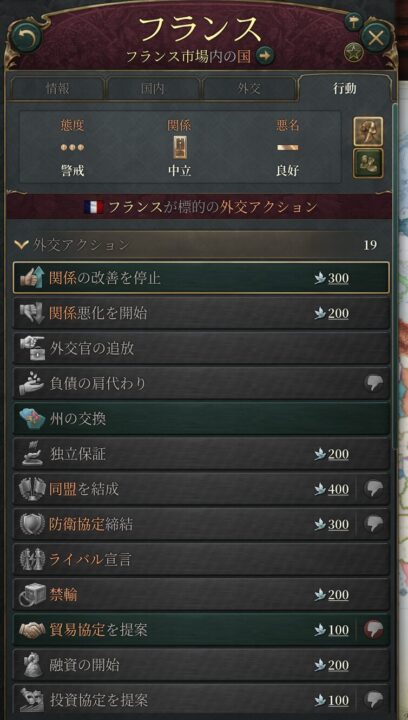The image size is (408, 720).
Task: Click the thumbs-down icon on 負債の肩代わり
Action: (x=374, y=383)
